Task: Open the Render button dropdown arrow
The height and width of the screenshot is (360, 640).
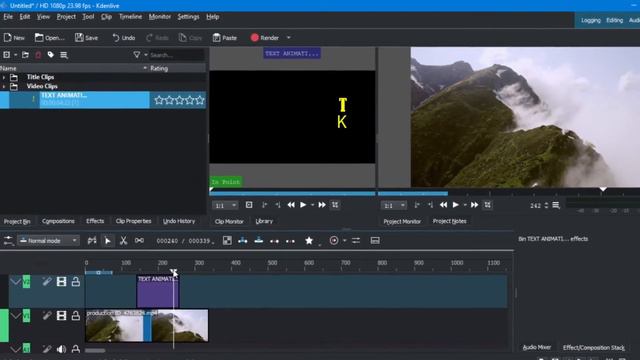Action: click(289, 38)
